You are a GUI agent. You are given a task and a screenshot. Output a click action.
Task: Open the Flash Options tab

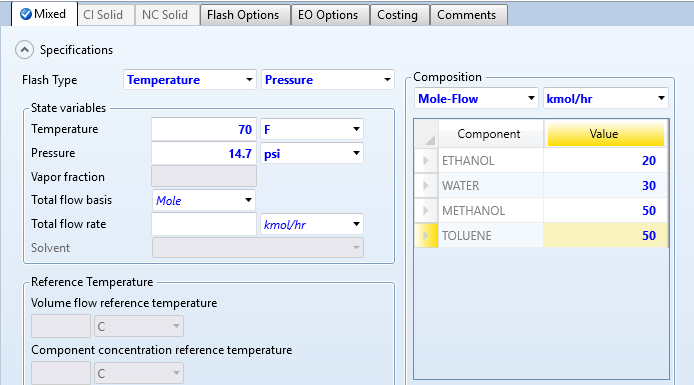245,15
